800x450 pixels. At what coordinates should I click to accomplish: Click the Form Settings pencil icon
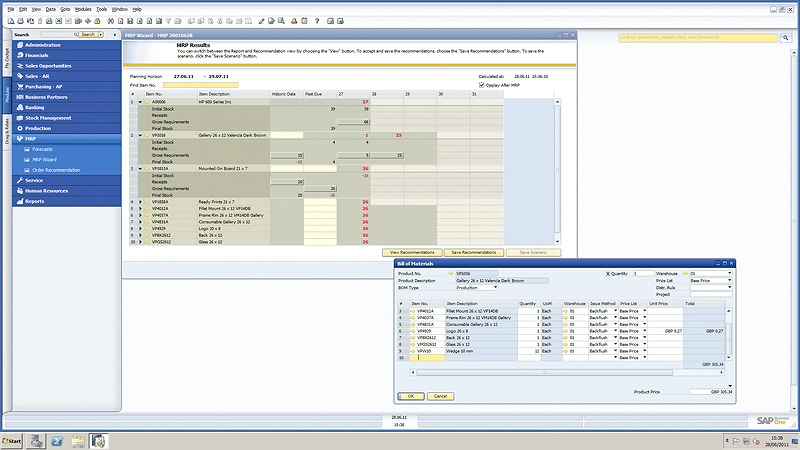coord(262,21)
